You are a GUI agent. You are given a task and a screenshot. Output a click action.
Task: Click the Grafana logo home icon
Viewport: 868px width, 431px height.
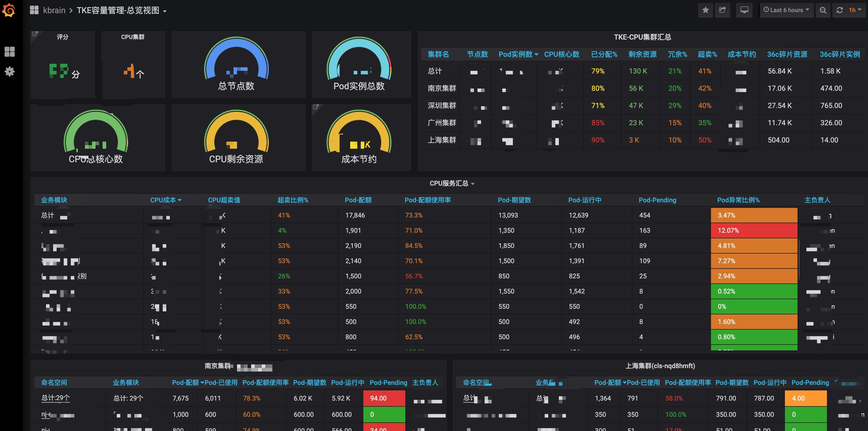(x=9, y=10)
